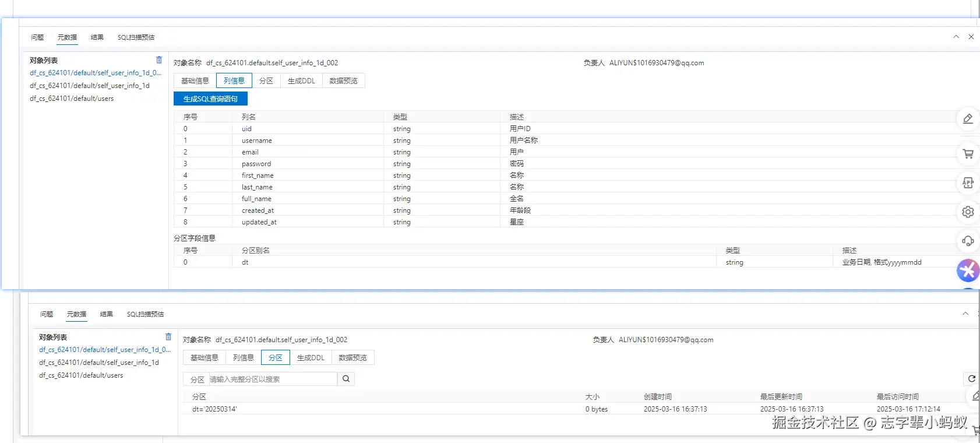The height and width of the screenshot is (443, 980).
Task: Click the refresh icon in lower partition panel
Action: (971, 379)
